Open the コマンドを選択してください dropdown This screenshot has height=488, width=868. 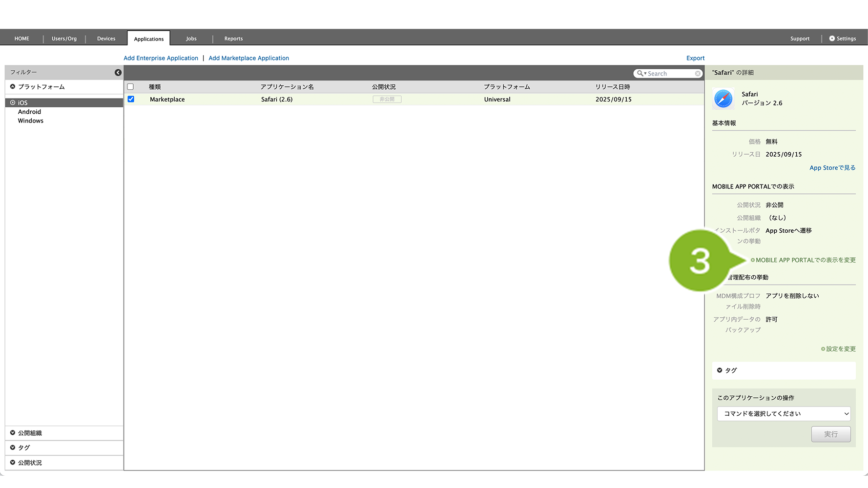point(784,414)
